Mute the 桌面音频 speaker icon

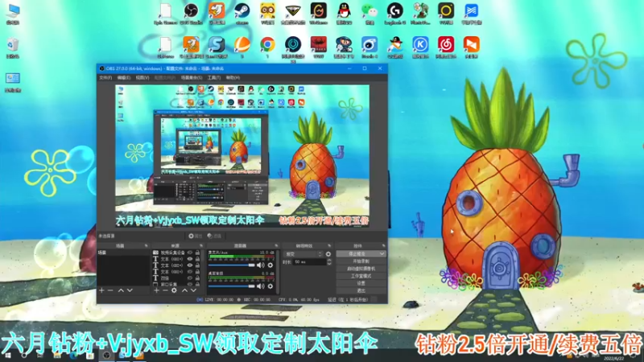260,286
